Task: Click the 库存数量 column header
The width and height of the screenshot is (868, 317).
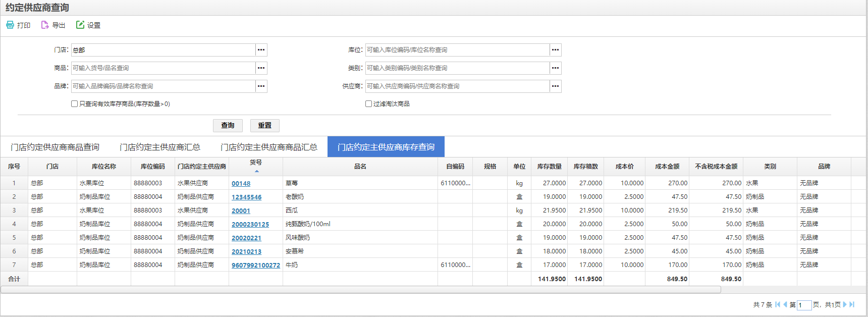Action: tap(549, 167)
